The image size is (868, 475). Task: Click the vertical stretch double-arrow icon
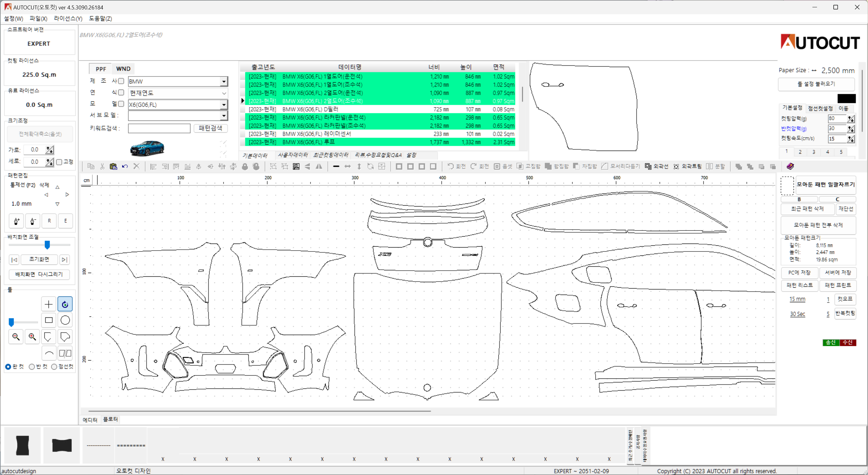359,166
